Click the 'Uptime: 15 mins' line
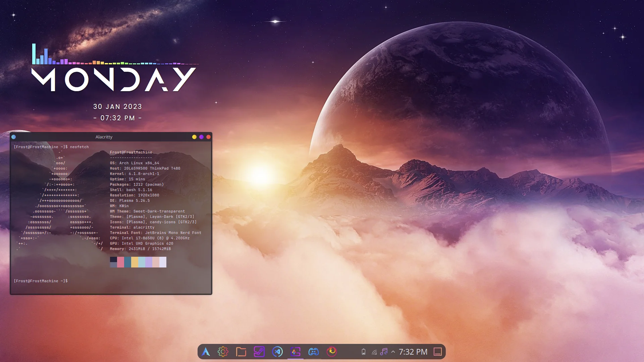The width and height of the screenshot is (644, 362). click(x=127, y=179)
